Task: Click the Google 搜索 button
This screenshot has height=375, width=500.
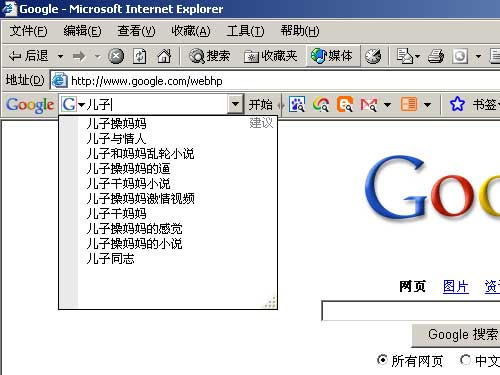Action: point(456,335)
